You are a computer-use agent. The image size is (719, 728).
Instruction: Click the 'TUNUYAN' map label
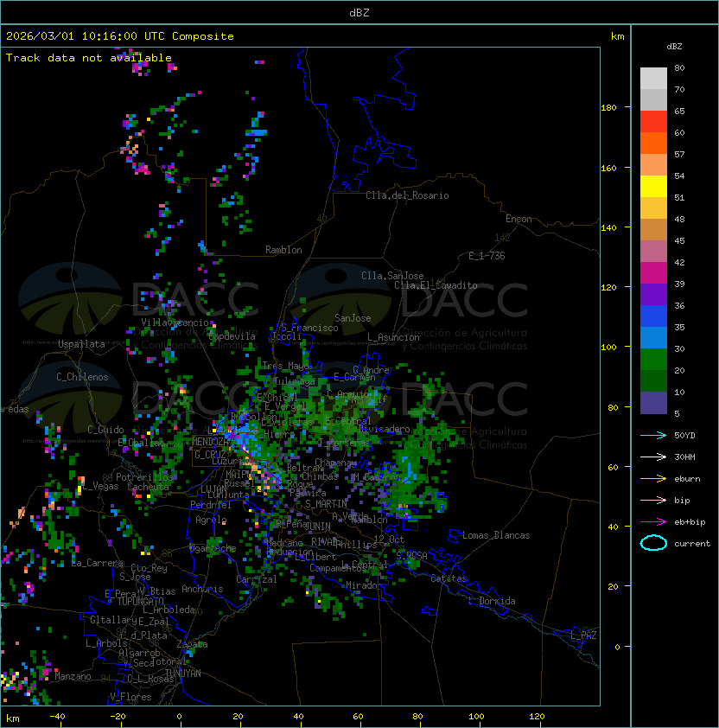183,674
